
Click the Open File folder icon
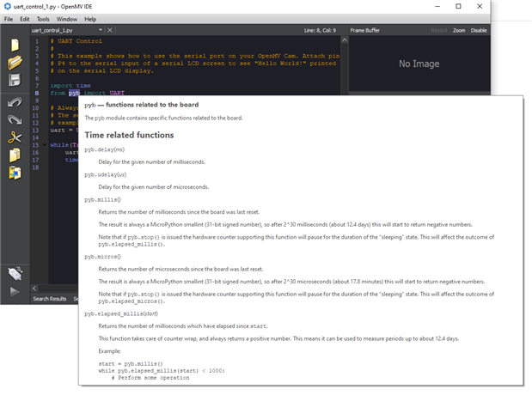(x=15, y=63)
